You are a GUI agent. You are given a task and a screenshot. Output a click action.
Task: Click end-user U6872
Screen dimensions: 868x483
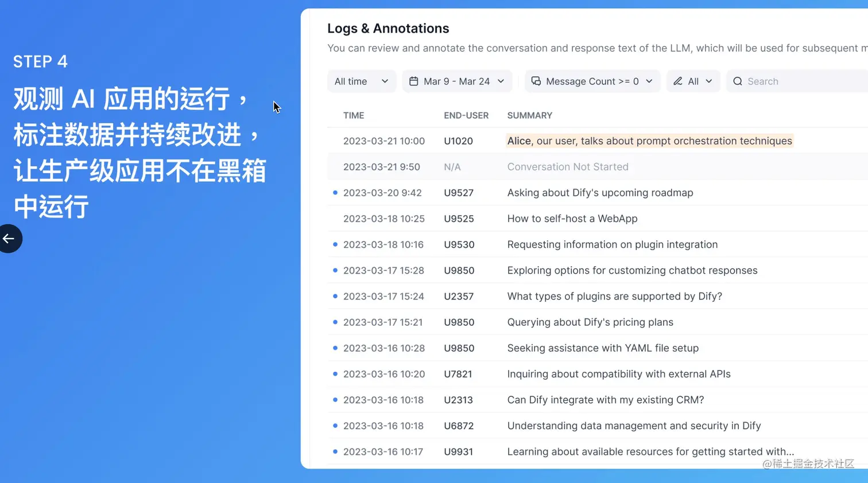click(x=459, y=426)
